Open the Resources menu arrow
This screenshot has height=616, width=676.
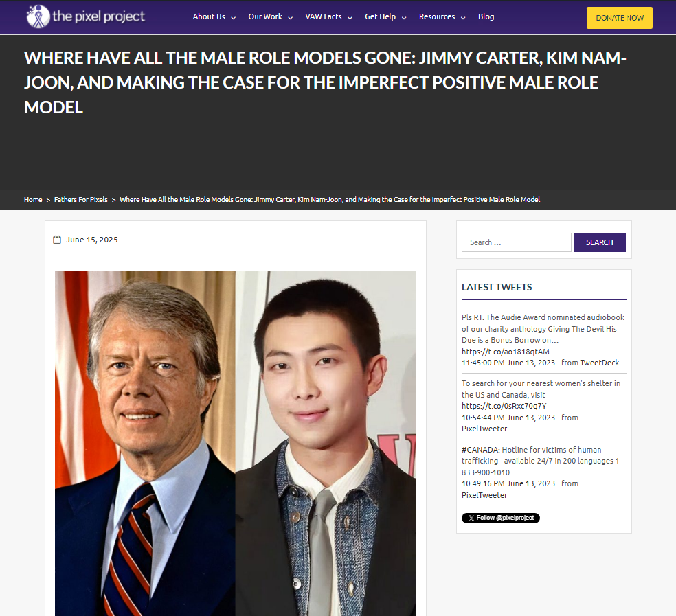pos(463,18)
